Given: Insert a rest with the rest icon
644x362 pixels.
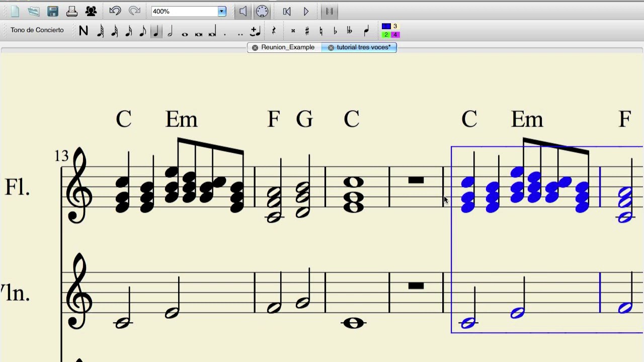Looking at the screenshot, I should [274, 31].
